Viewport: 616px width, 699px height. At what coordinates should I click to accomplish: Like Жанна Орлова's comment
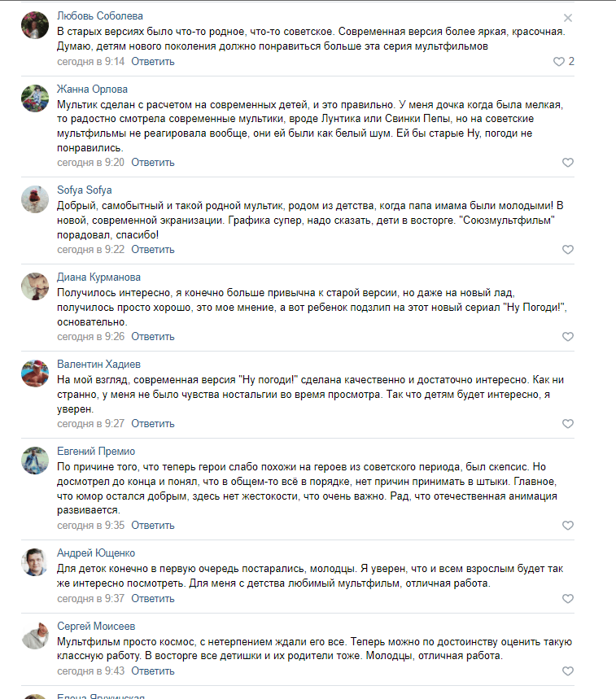pyautogui.click(x=568, y=163)
